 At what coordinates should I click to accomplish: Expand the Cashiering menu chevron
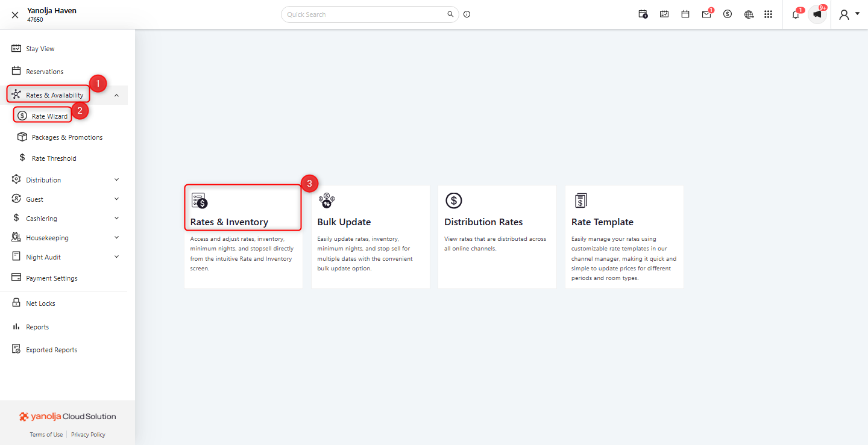pyautogui.click(x=116, y=218)
